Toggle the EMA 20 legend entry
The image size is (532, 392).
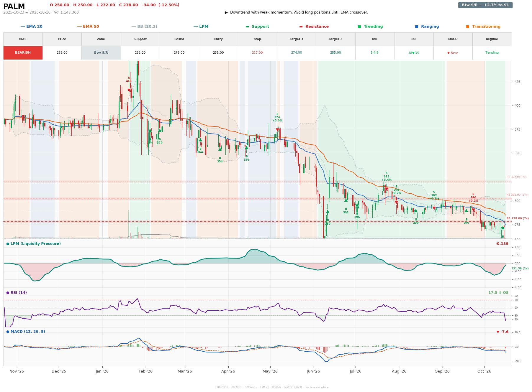[x=31, y=27]
